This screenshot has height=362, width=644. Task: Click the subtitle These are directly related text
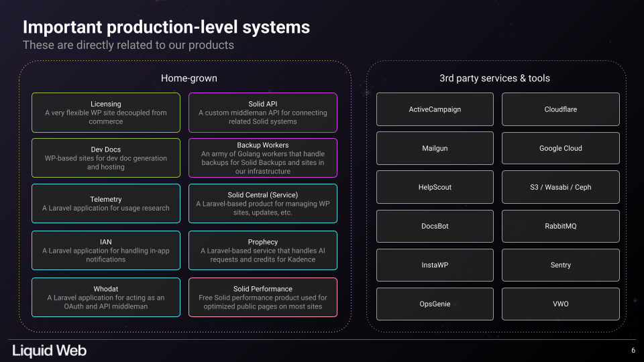(x=128, y=45)
